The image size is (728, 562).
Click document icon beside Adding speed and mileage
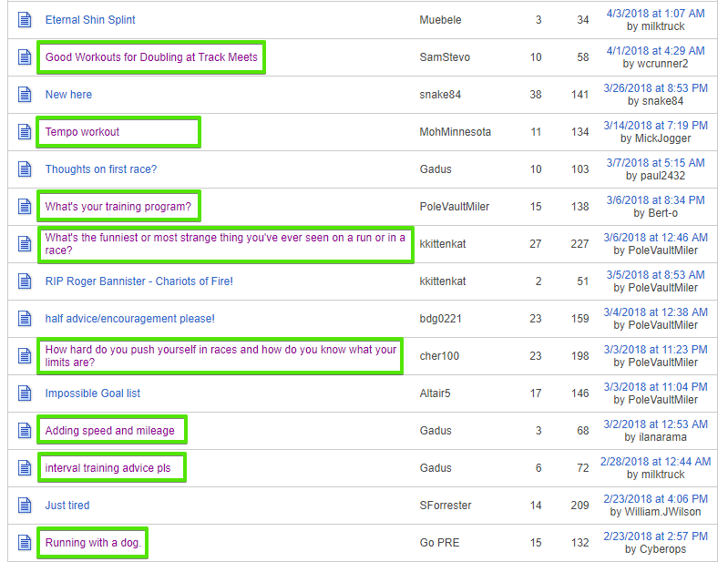pyautogui.click(x=25, y=431)
